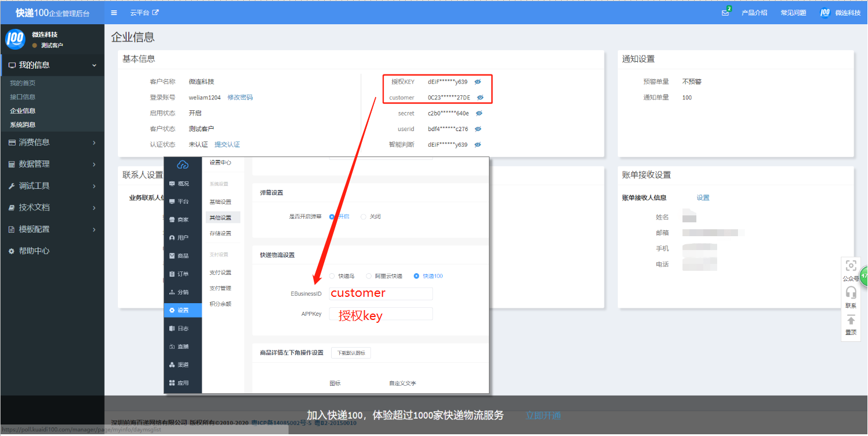This screenshot has height=436, width=868.
Task: Open 分销 in the overlay sidebar
Action: (183, 292)
